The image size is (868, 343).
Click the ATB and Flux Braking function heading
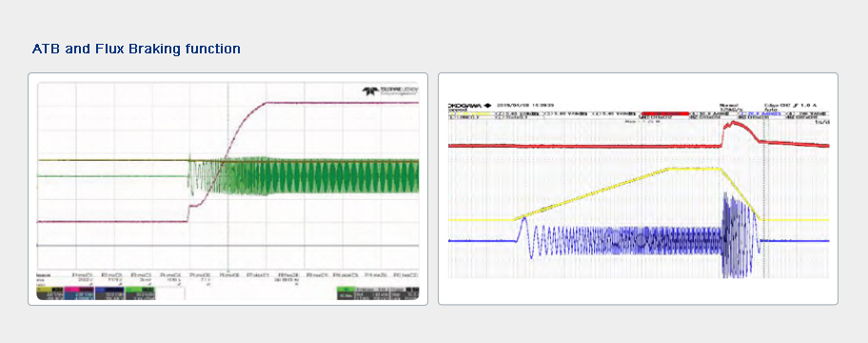[x=136, y=49]
